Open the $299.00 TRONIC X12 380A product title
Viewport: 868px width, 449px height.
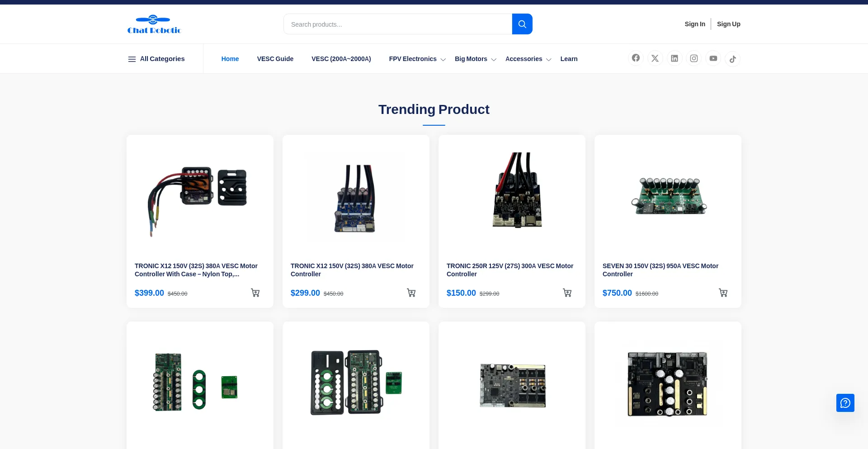point(352,270)
